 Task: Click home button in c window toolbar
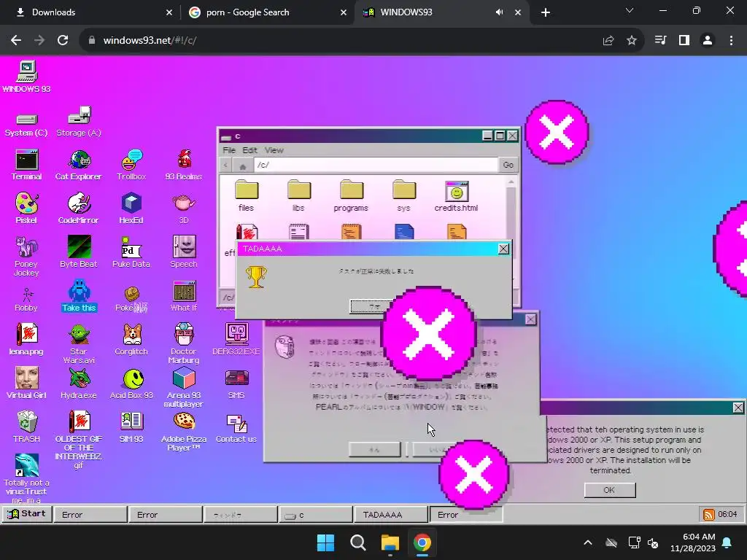pos(242,166)
